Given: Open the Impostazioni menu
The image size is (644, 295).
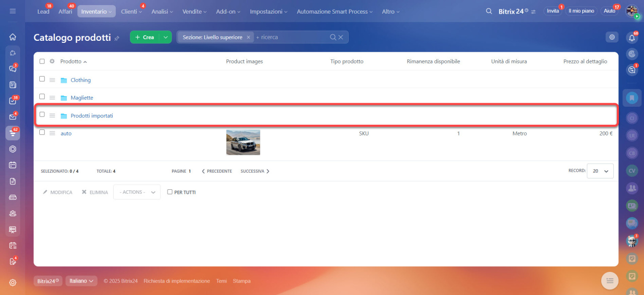Looking at the screenshot, I should pyautogui.click(x=269, y=12).
